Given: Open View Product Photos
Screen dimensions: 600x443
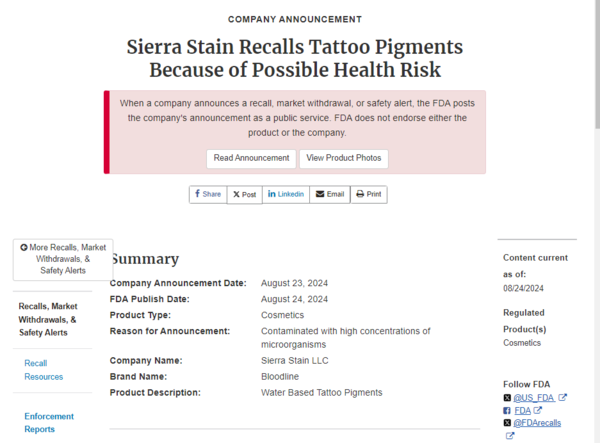Looking at the screenshot, I should [x=343, y=158].
